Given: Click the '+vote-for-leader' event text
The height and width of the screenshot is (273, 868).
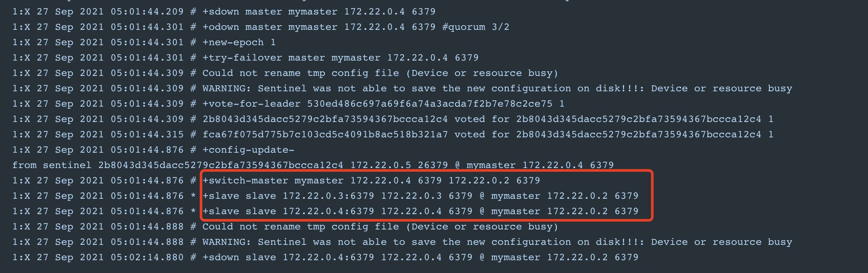Looking at the screenshot, I should pos(251,104).
